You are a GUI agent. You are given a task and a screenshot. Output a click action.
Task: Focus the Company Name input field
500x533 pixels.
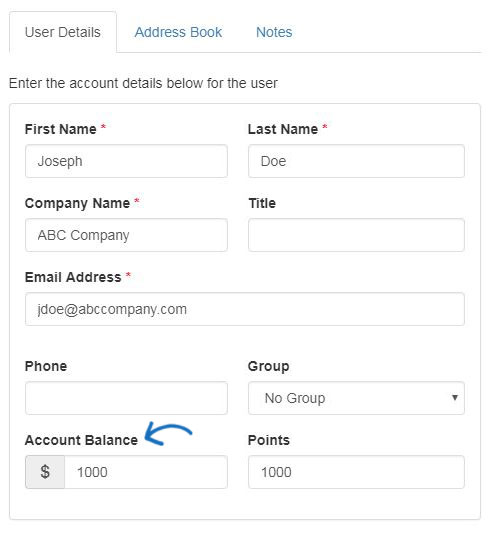[x=126, y=235]
